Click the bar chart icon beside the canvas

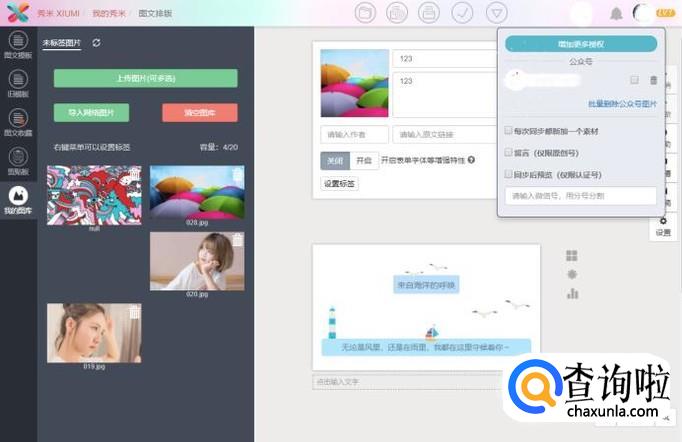572,293
